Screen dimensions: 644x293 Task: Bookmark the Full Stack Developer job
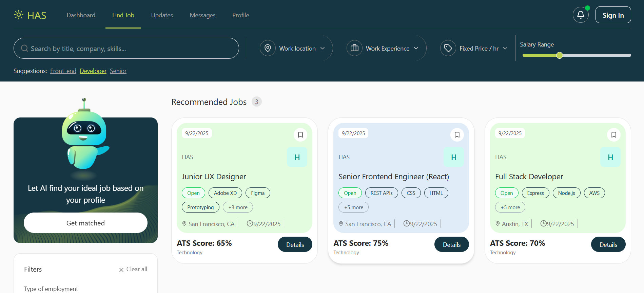pyautogui.click(x=613, y=135)
